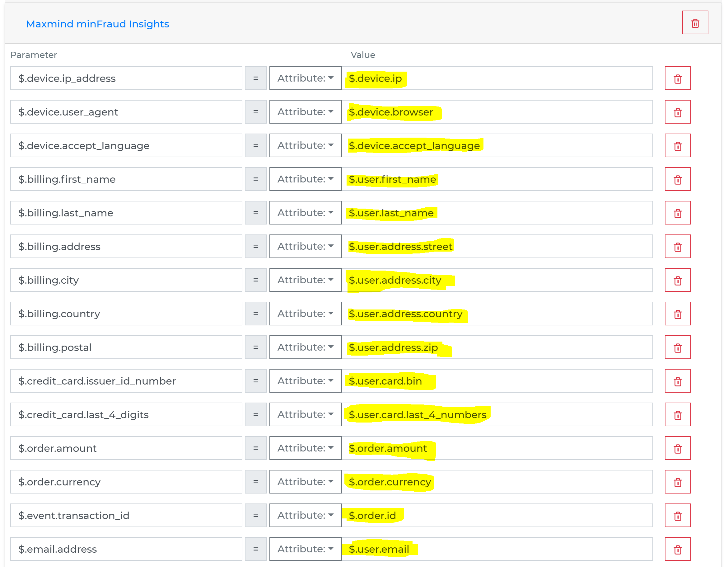Edit the $.billing.postal parameter field
Image resolution: width=728 pixels, height=567 pixels.
tap(126, 347)
